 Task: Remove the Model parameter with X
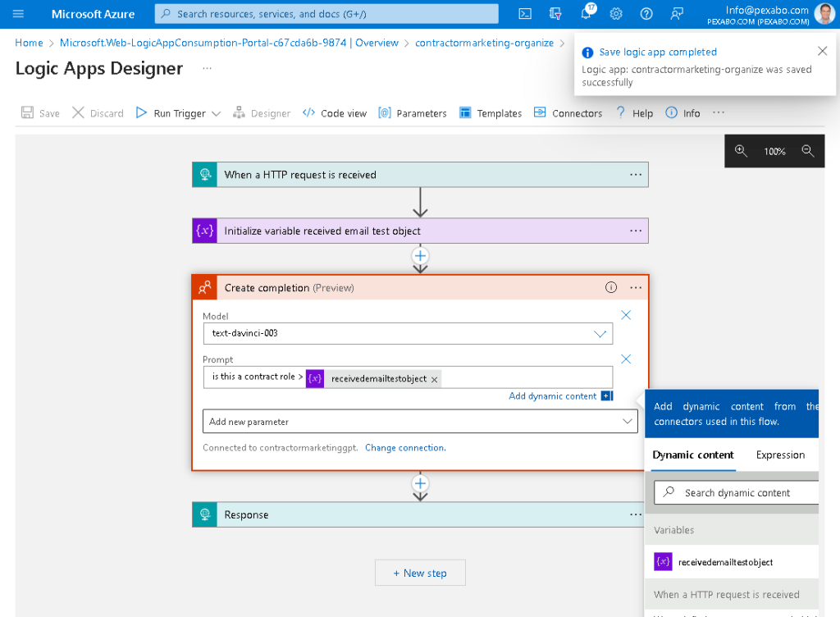click(626, 315)
